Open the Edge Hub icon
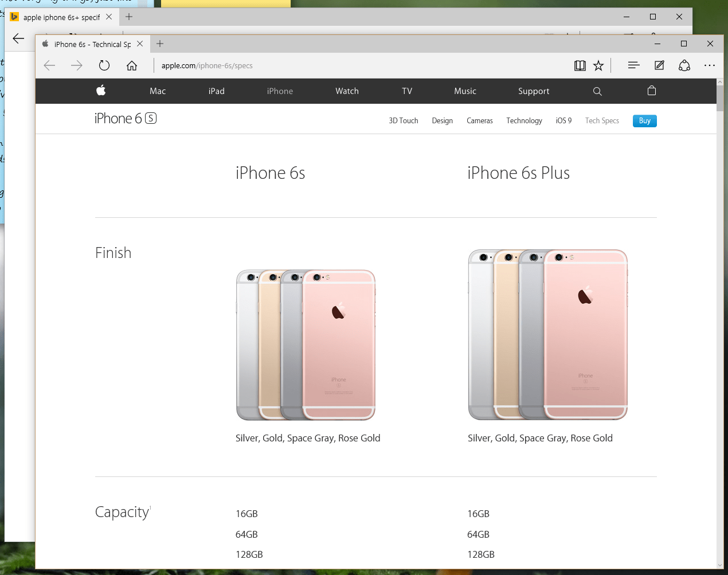This screenshot has width=728, height=575. (633, 65)
